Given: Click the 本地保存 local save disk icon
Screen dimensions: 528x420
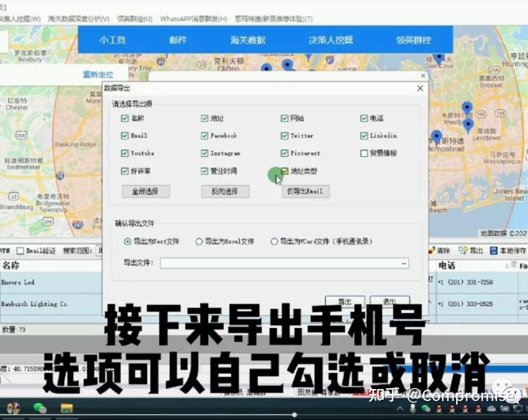Looking at the screenshot, I should pyautogui.click(x=494, y=250).
